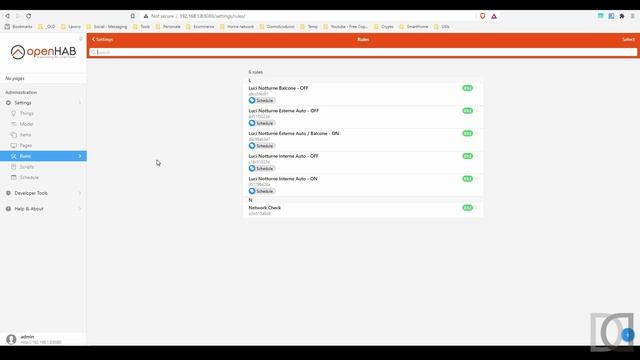Expand Help & About in sidebar
This screenshot has width=640, height=360.
click(80, 209)
